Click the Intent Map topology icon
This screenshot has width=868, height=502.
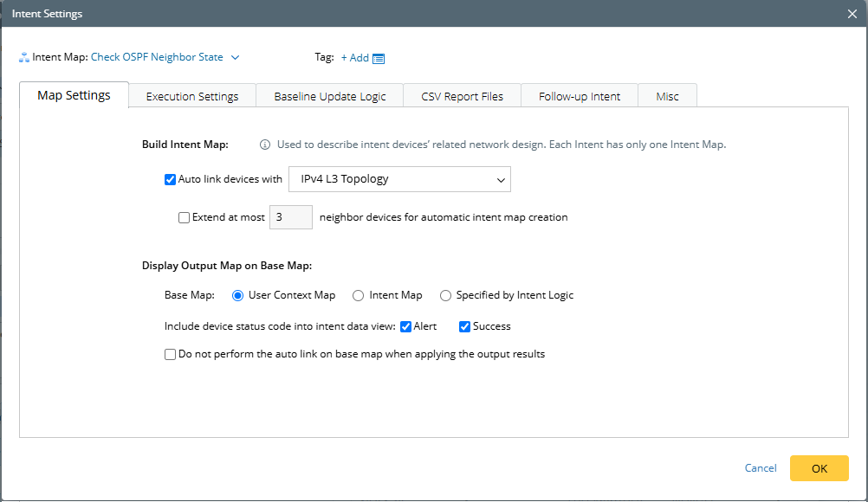pyautogui.click(x=23, y=58)
